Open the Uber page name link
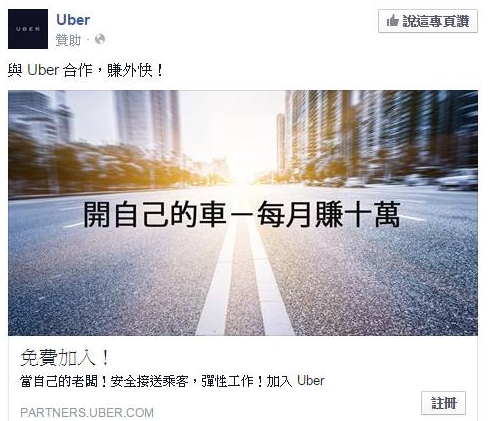Screen dimensions: 500x421 coord(73,20)
